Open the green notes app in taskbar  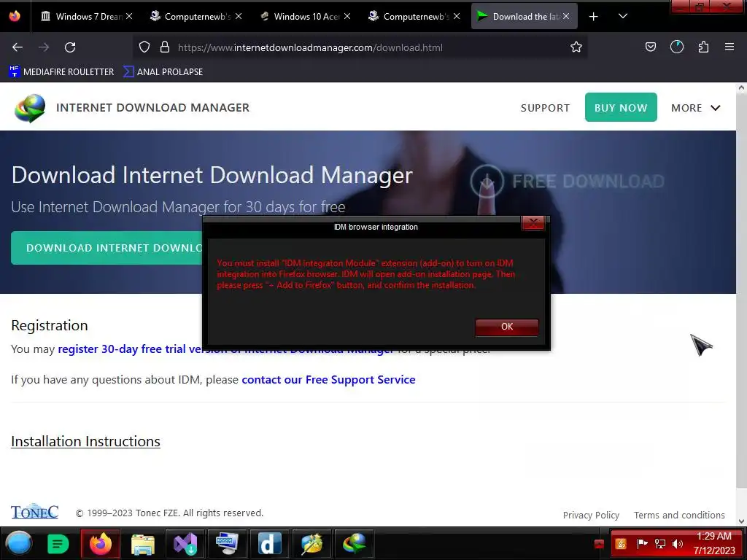[58, 544]
